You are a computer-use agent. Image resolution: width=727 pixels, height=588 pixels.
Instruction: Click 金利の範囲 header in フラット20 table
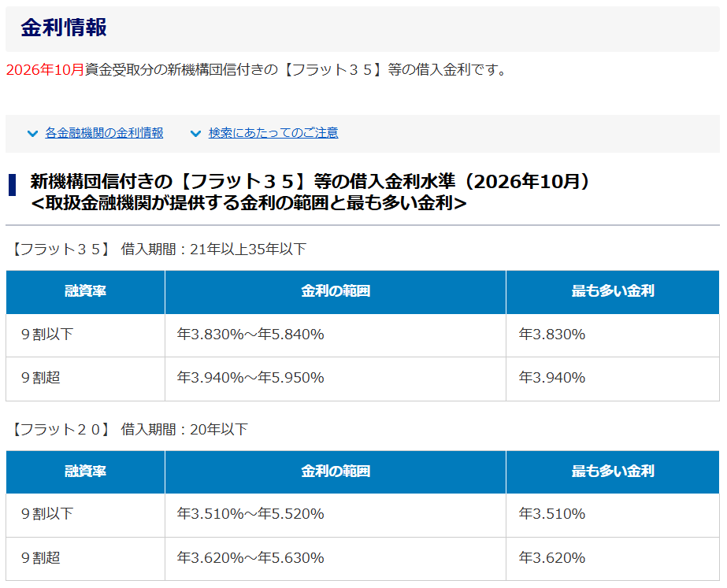pos(336,472)
